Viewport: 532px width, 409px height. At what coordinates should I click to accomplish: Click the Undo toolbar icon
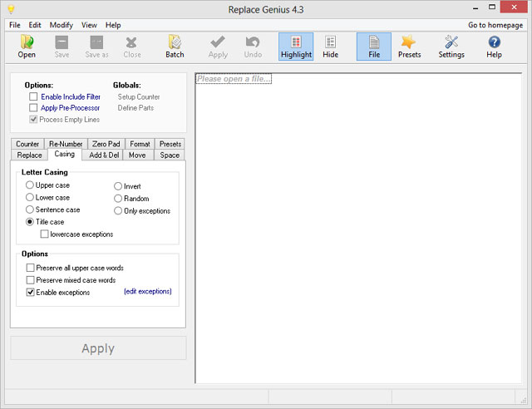[x=253, y=47]
